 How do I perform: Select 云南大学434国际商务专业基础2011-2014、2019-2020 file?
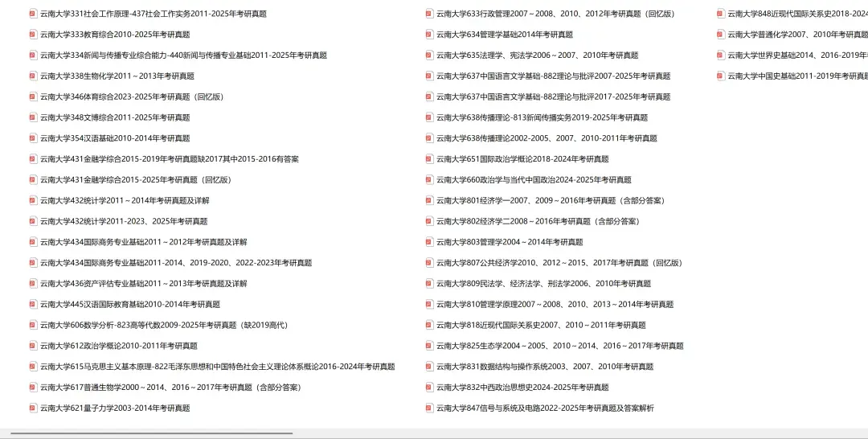coord(176,263)
